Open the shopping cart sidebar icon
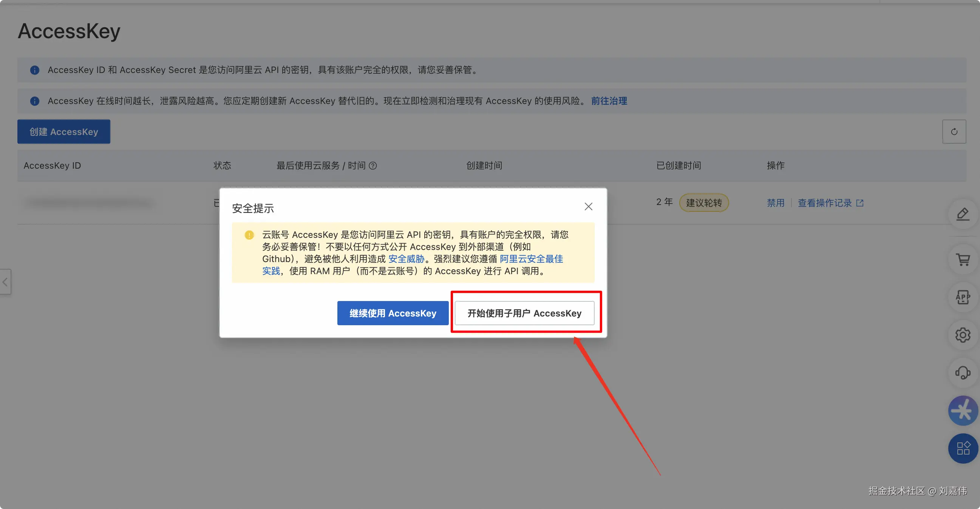The image size is (980, 509). coord(963,260)
